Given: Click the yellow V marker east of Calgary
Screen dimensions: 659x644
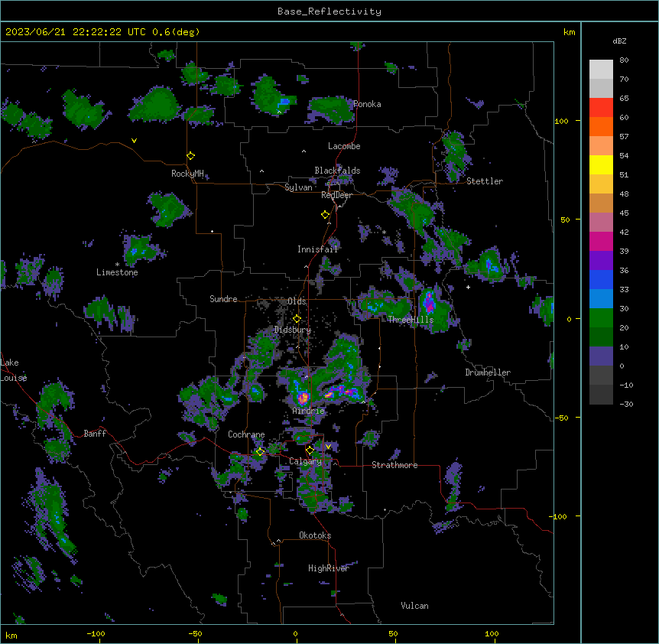Looking at the screenshot, I should (x=328, y=447).
